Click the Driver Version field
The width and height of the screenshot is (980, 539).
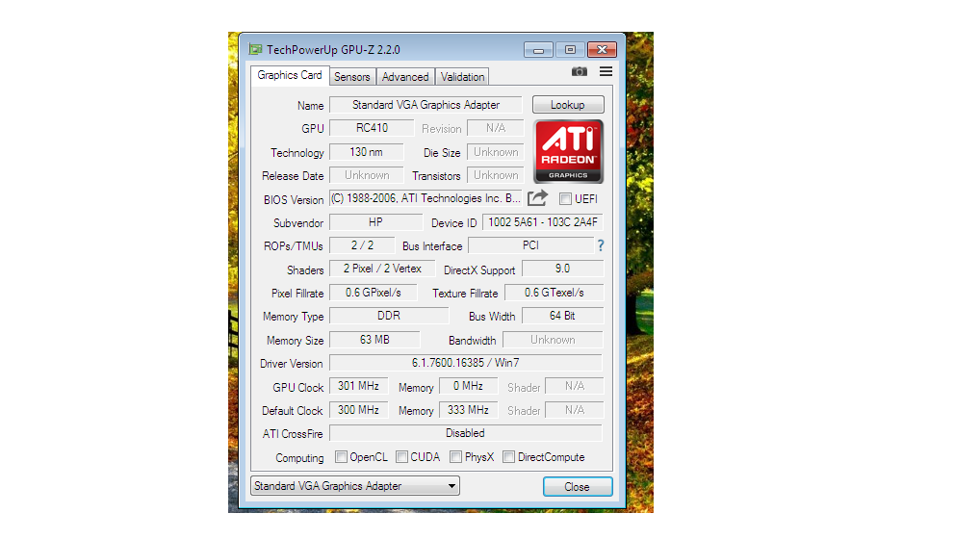pyautogui.click(x=466, y=363)
